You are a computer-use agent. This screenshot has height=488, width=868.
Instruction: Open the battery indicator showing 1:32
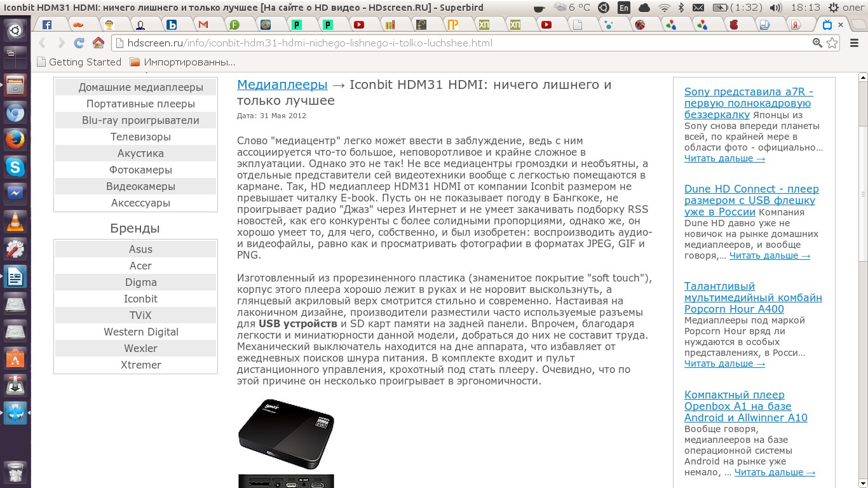click(x=737, y=8)
